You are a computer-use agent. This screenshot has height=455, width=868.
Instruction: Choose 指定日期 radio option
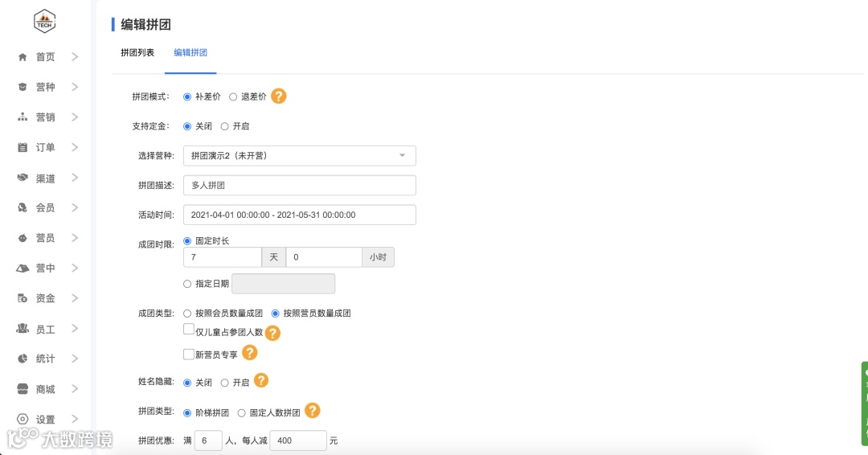187,284
